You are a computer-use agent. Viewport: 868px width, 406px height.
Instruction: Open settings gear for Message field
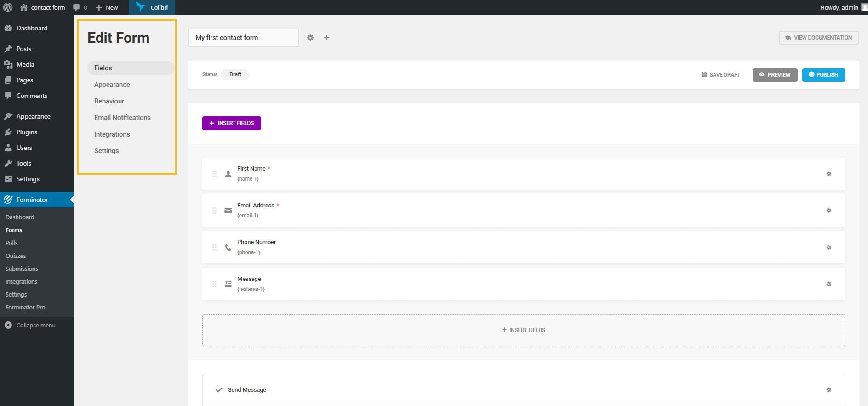[829, 284]
